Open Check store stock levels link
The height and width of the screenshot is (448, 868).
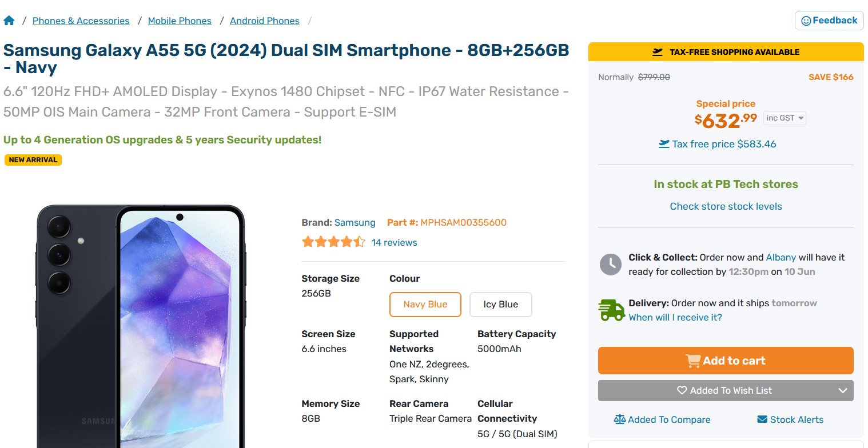pyautogui.click(x=726, y=206)
